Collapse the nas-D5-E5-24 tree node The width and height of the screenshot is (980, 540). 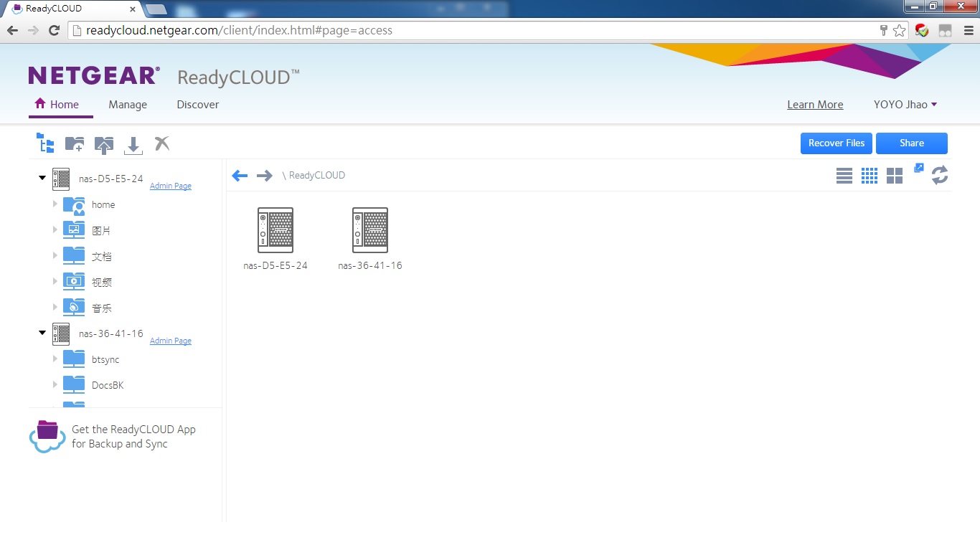[42, 178]
